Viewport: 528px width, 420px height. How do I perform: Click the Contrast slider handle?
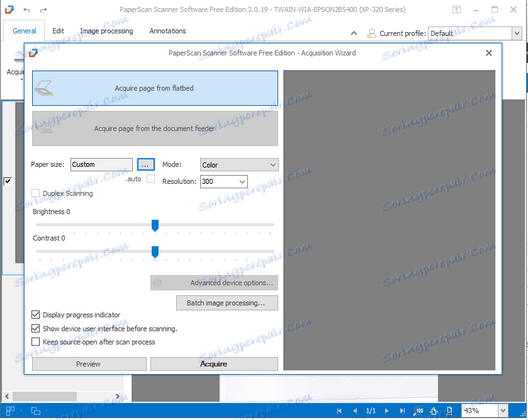pyautogui.click(x=155, y=252)
